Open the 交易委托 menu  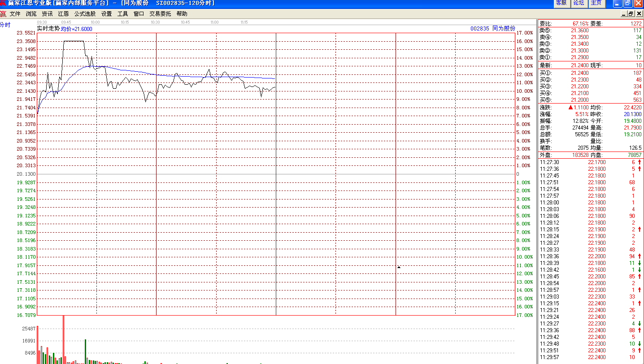point(160,14)
